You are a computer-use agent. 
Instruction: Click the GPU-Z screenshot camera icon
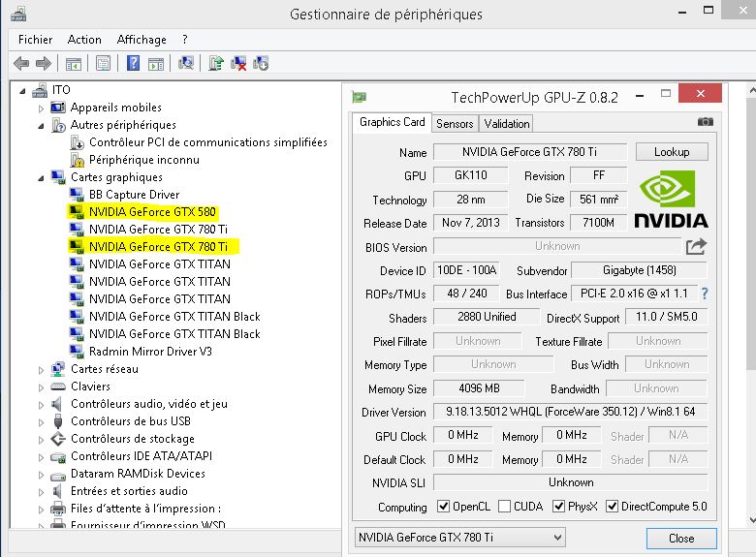[705, 122]
